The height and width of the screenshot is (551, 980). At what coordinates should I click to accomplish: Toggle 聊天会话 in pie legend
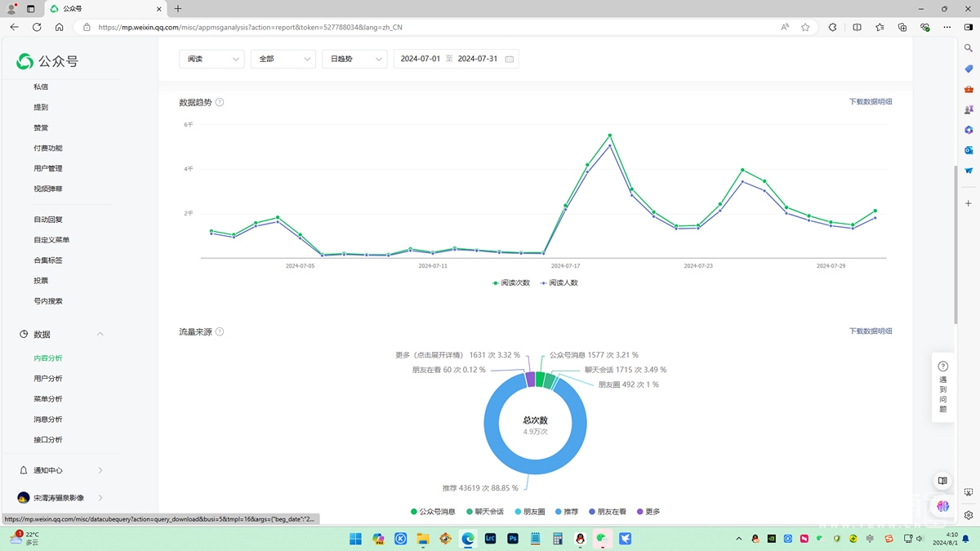point(485,512)
